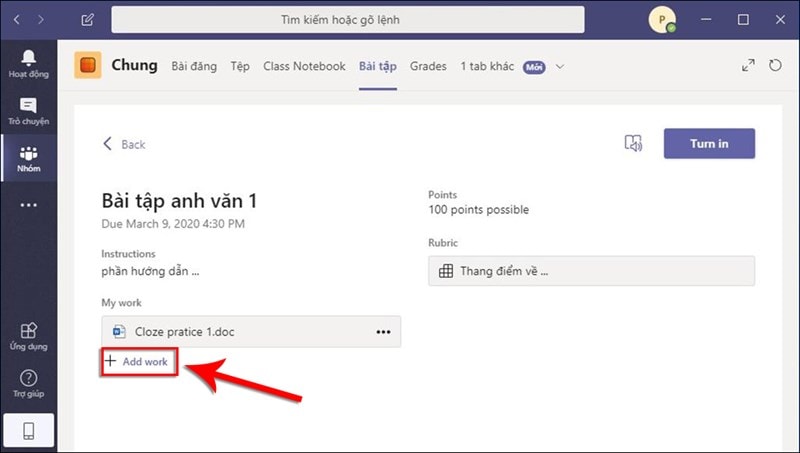Open the profile avatar P
The width and height of the screenshot is (800, 453).
coord(662,20)
